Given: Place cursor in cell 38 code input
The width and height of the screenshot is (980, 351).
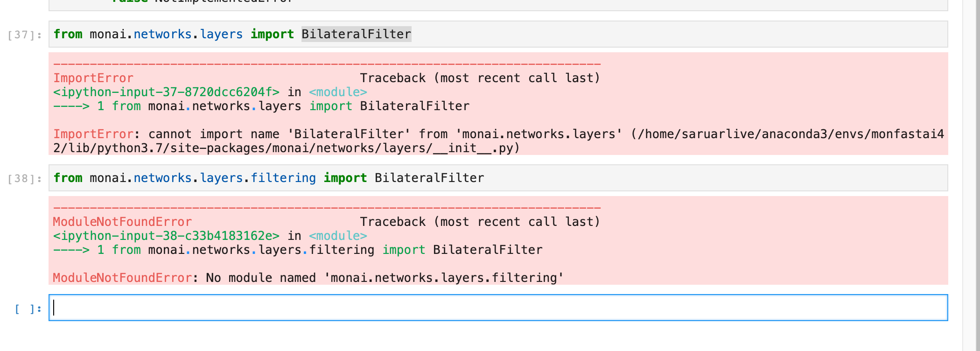Looking at the screenshot, I should click(700, 178).
